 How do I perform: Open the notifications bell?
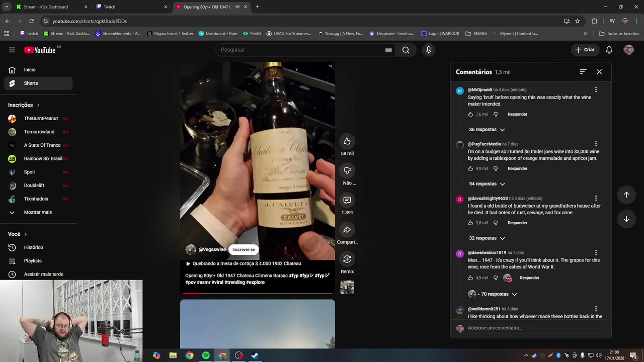point(609,50)
